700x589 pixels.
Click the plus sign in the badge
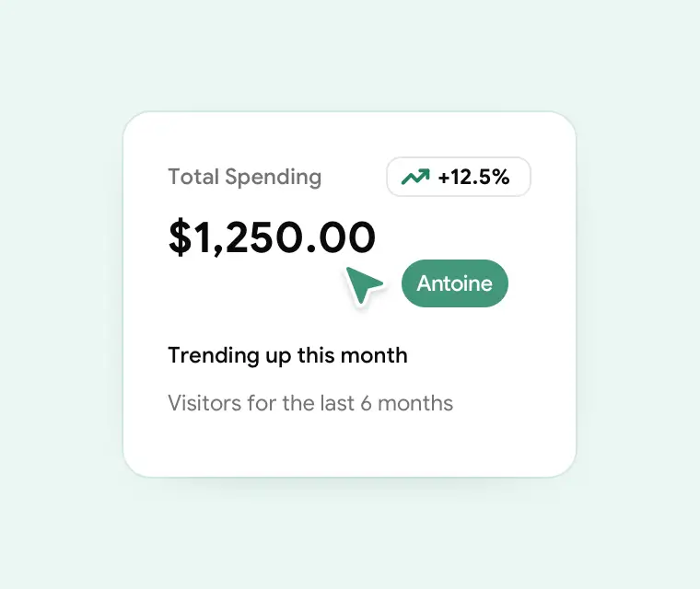coord(444,178)
